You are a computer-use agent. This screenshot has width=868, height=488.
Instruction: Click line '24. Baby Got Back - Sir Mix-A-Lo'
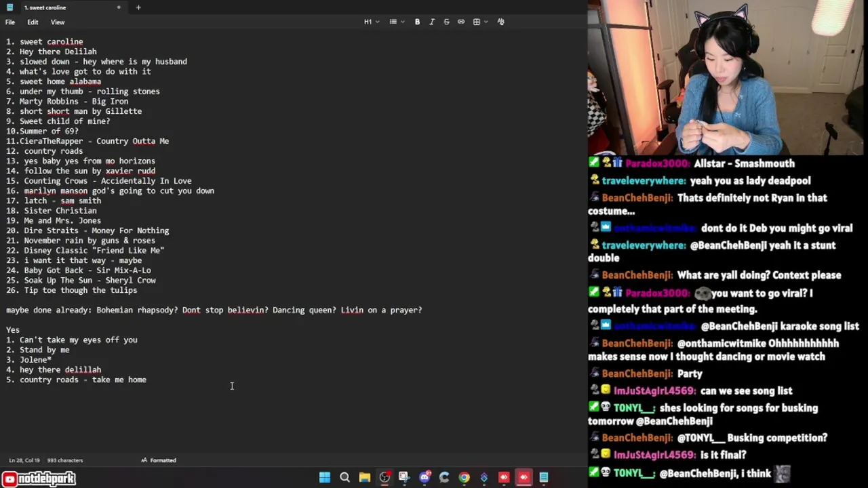pyautogui.click(x=79, y=270)
